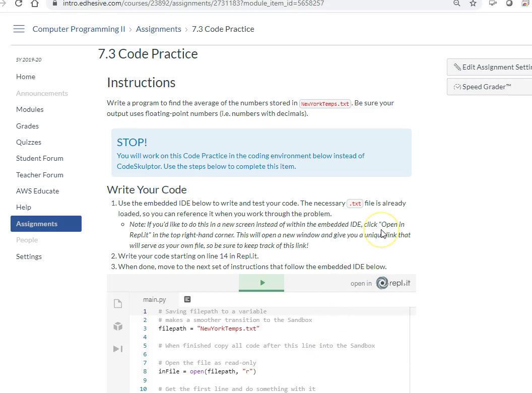Click Computer Programming II breadcrumb
The width and height of the screenshot is (532, 393).
79,29
